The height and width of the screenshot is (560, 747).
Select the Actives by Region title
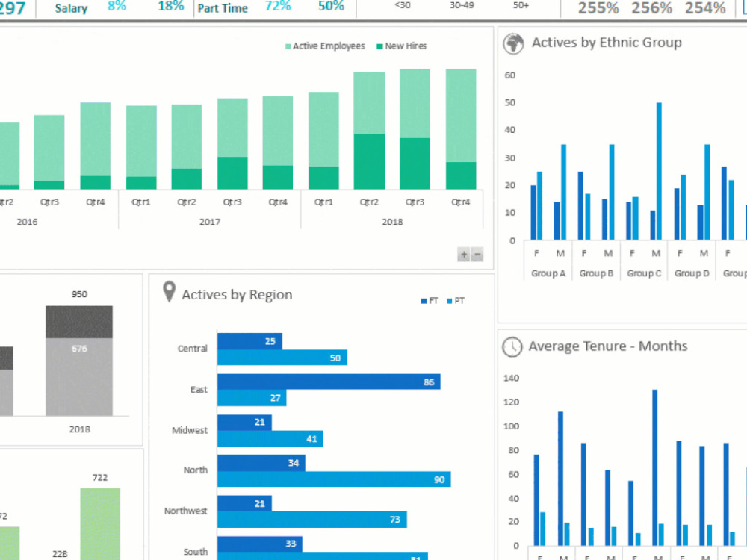237,295
